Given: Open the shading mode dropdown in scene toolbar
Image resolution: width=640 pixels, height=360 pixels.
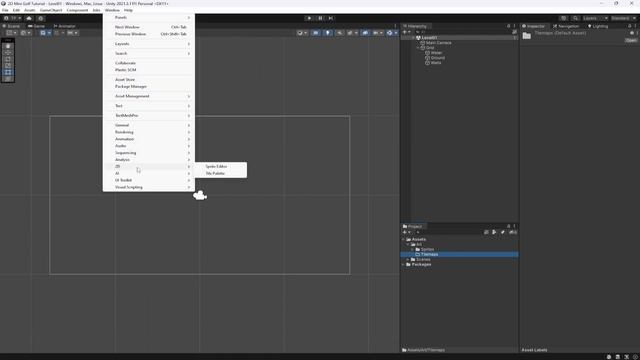Looking at the screenshot, I should [x=302, y=33].
